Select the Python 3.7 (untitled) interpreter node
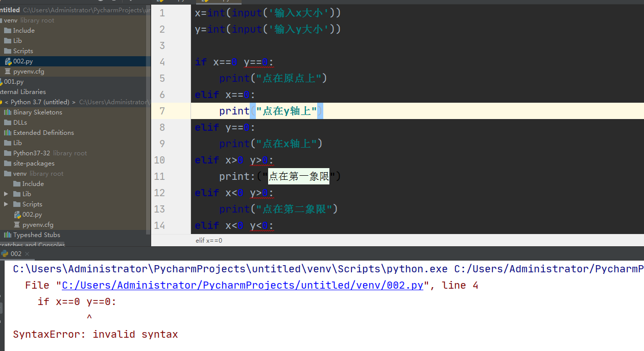Image resolution: width=644 pixels, height=351 pixels. click(x=40, y=102)
